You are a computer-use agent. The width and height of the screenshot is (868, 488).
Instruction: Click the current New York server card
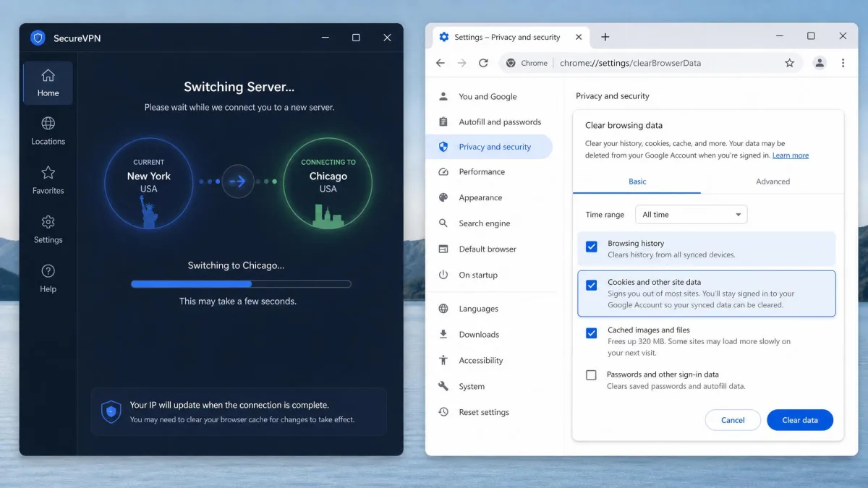[x=149, y=184]
